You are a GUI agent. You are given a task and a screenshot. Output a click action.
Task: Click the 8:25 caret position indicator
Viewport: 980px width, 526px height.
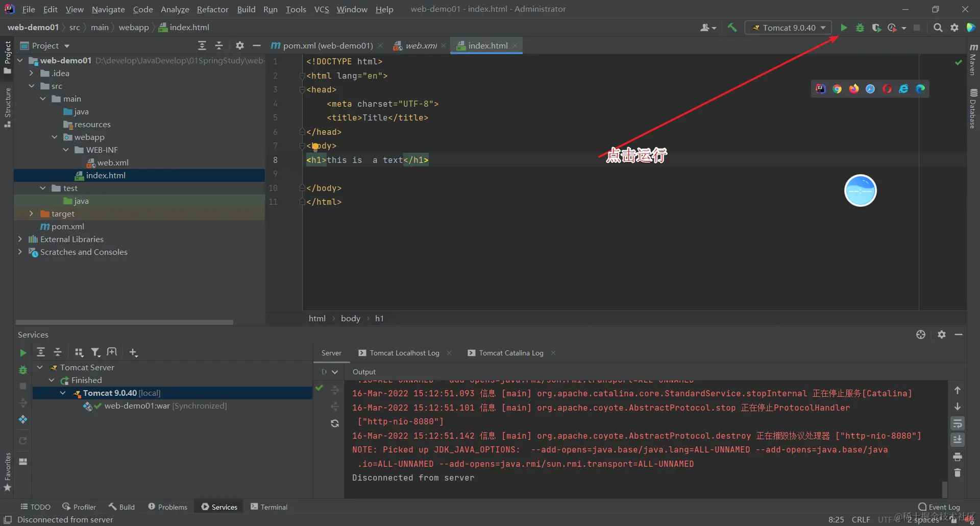coord(836,519)
